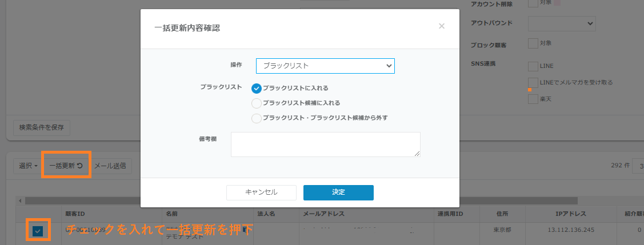644x245 pixels.
Task: Click the 一括更新 refresh icon button
Action: [66, 166]
